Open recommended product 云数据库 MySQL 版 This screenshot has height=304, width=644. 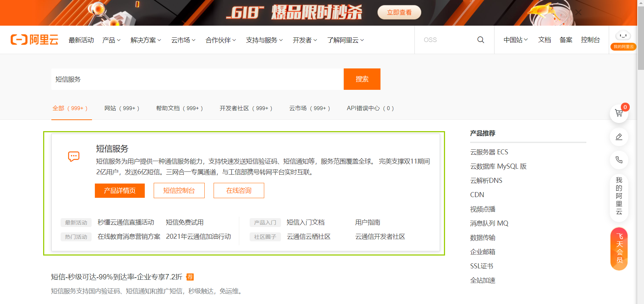498,166
